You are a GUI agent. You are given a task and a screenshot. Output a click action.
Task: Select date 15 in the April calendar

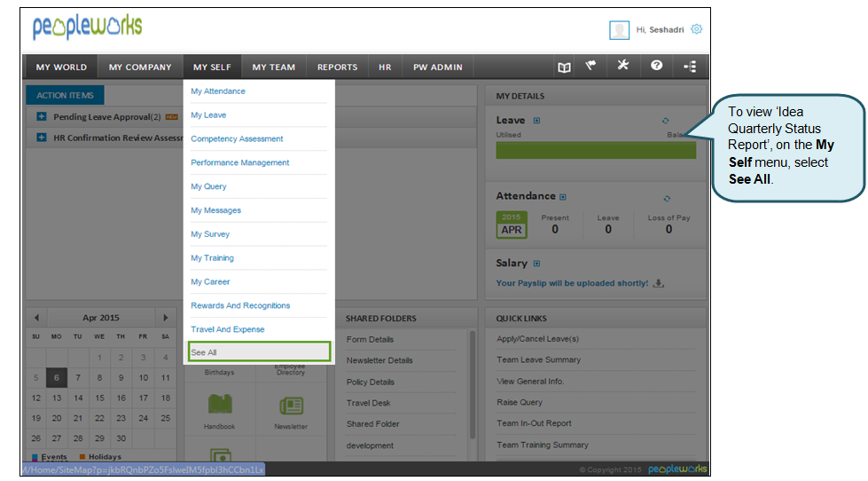coord(99,398)
